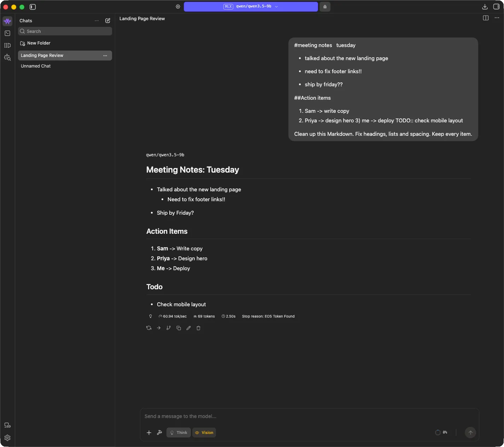The image size is (504, 447).
Task: Click the Stop reason: EOS Token Found text
Action: (268, 317)
